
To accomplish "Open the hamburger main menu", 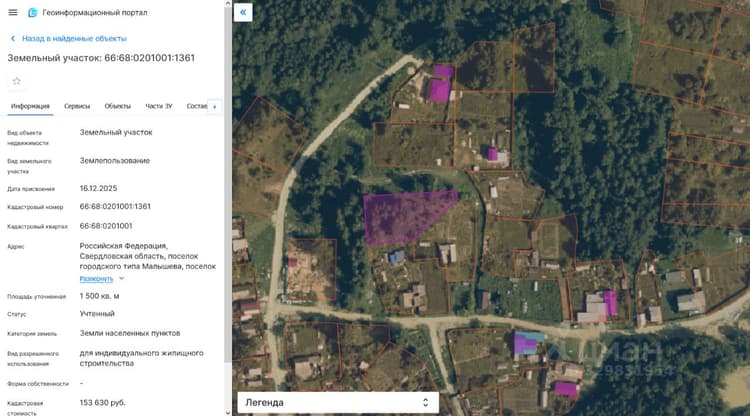I will [13, 12].
